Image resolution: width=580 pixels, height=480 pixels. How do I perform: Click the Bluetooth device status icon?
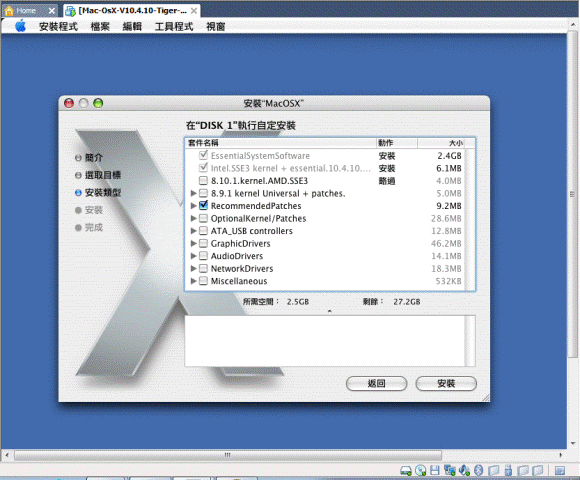[x=478, y=470]
